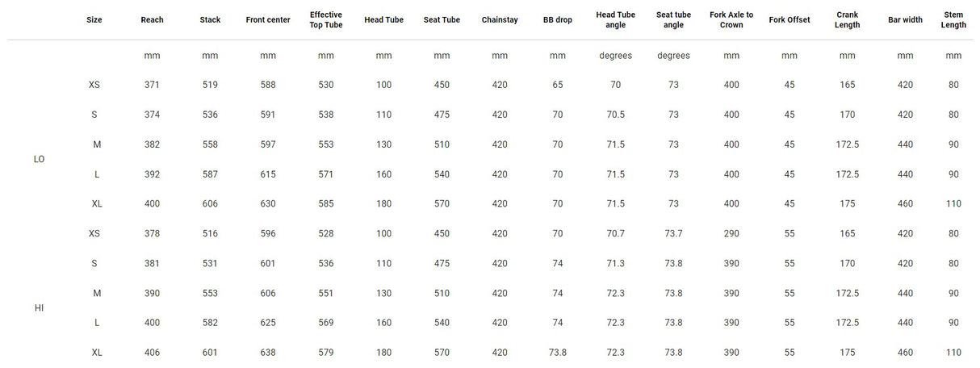The width and height of the screenshot is (980, 368).
Task: Click the Reach column header
Action: [152, 20]
